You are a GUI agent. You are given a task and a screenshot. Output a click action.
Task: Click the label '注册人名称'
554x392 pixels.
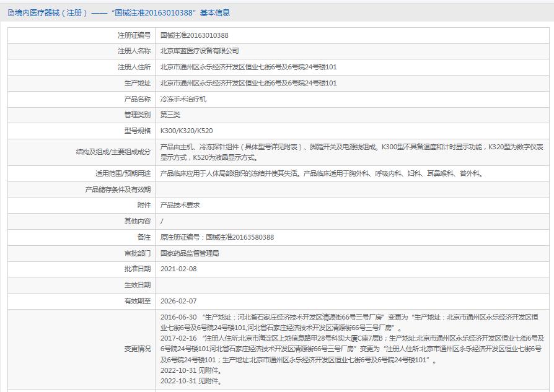(134, 51)
